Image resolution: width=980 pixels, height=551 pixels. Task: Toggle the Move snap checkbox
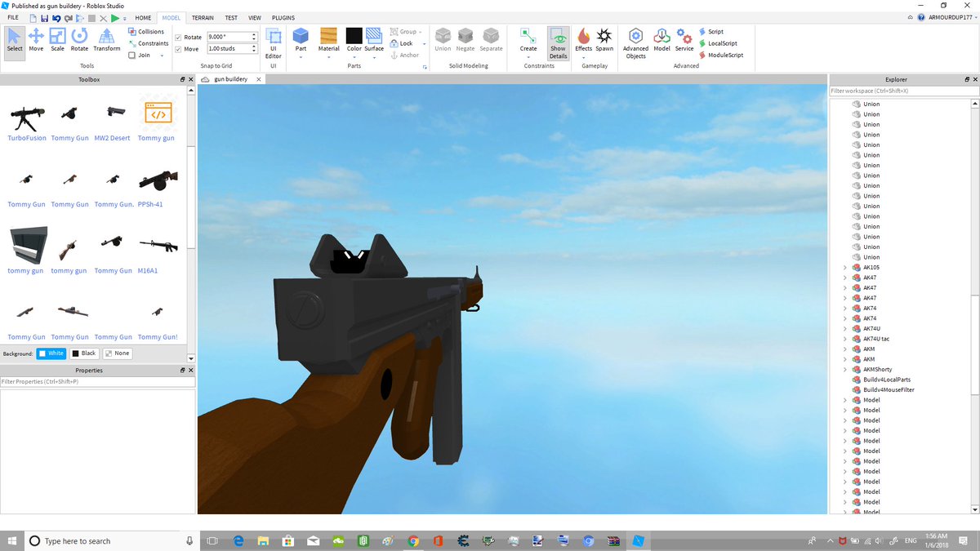pos(179,49)
